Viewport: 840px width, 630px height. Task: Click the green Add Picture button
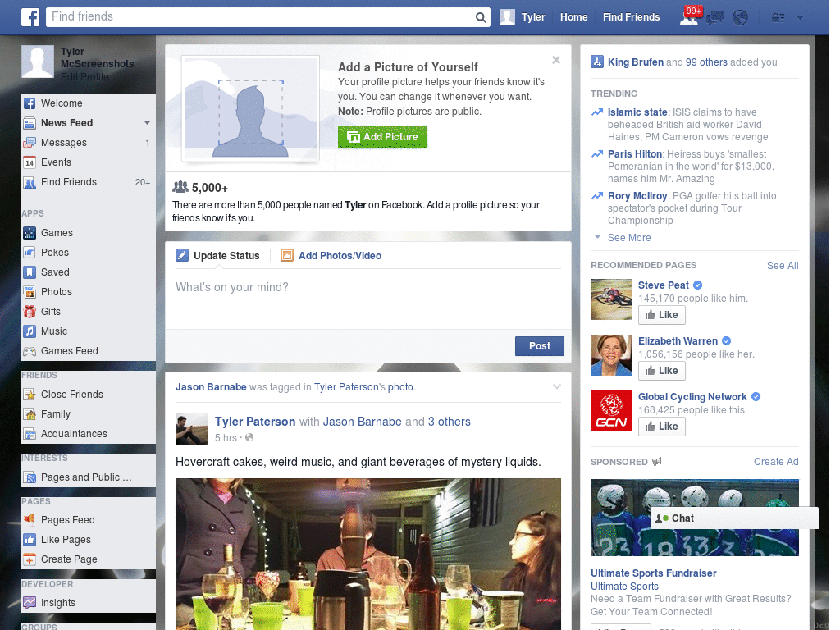[x=382, y=137]
